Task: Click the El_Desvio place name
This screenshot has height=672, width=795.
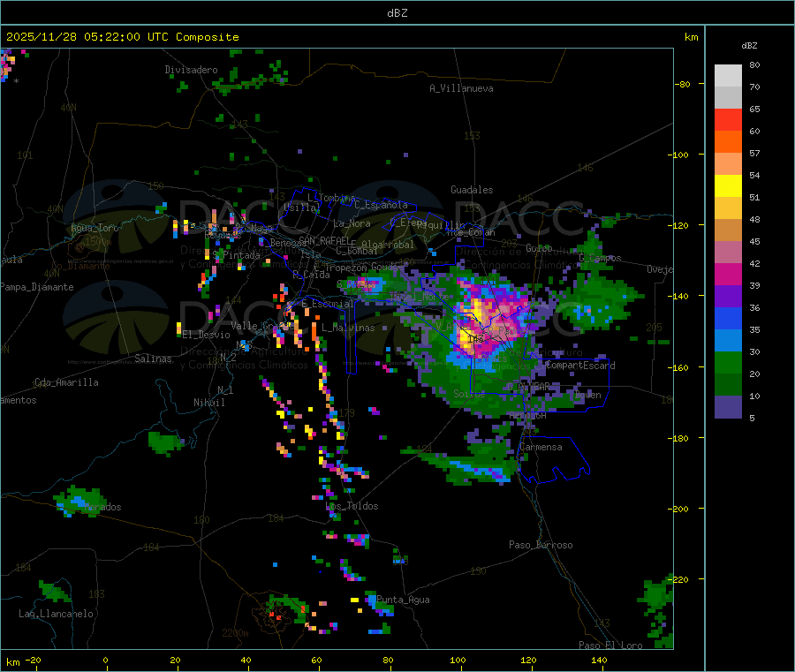Action: 206,335
